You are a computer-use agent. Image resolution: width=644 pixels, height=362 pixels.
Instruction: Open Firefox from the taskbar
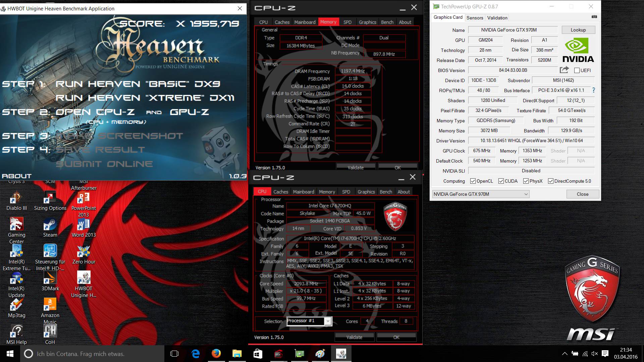(216, 354)
